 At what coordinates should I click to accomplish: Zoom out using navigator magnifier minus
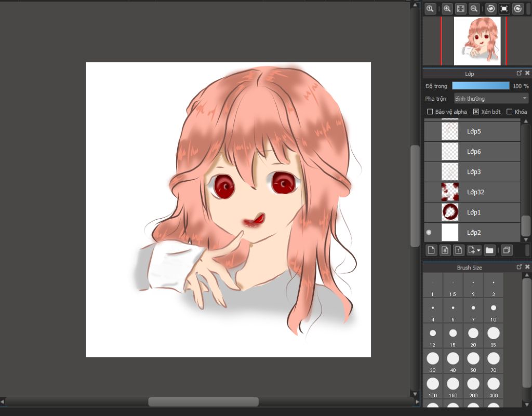click(x=474, y=9)
